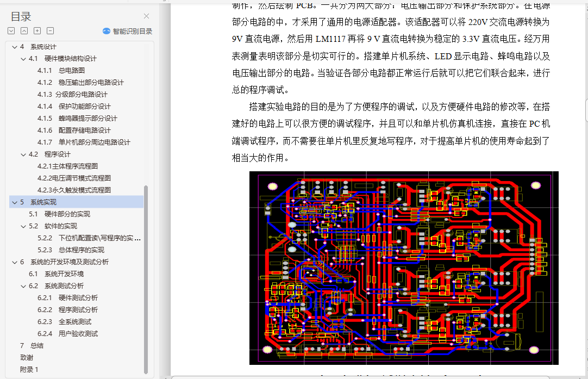Click the 智能识别目录 button
The image size is (588, 379).
[x=128, y=31]
